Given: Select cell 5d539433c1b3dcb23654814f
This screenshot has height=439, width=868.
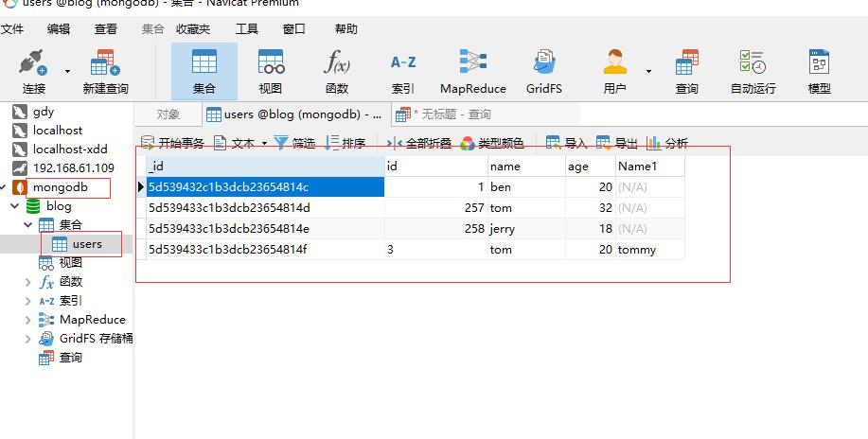Looking at the screenshot, I should 265,250.
